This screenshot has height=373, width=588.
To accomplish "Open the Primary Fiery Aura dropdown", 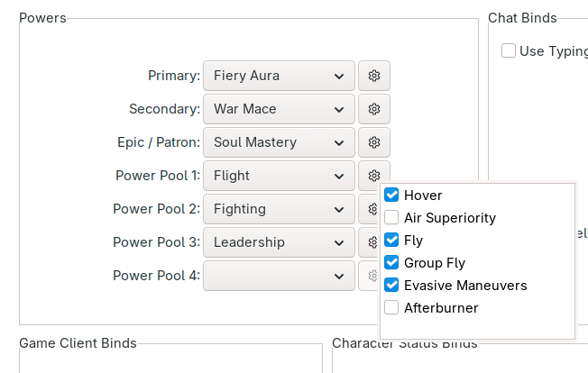I will (279, 76).
